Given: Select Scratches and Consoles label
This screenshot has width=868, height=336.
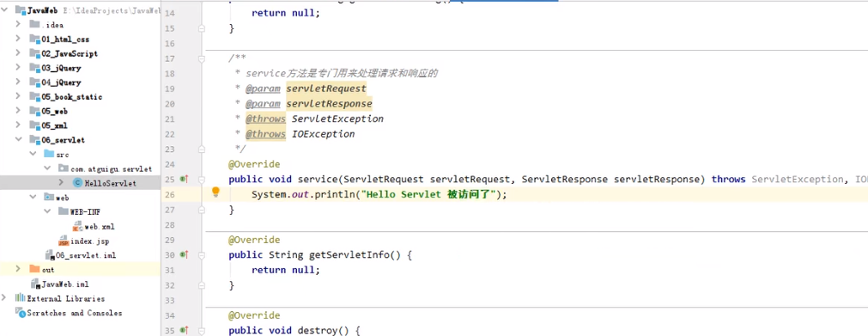Looking at the screenshot, I should (75, 314).
